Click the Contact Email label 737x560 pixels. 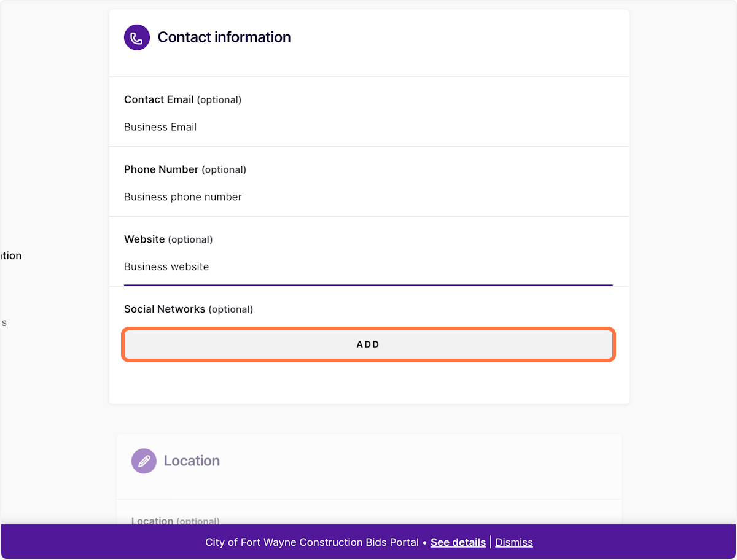(159, 99)
